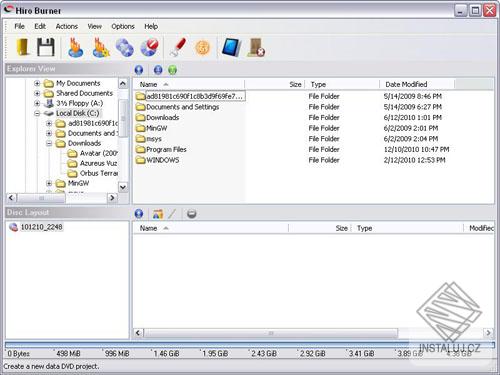This screenshot has width=500, height=375.
Task: Click green round icon in Explorer toolbar
Action: pyautogui.click(x=172, y=70)
